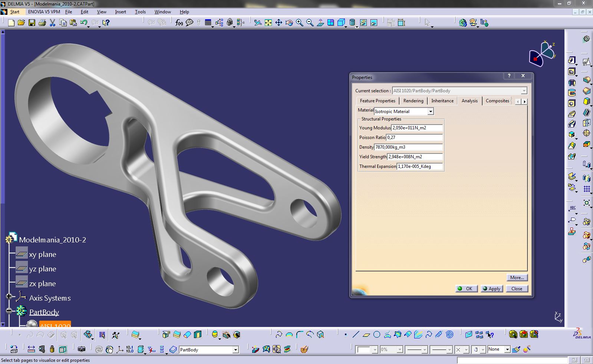Click the tree scrollbar down arrow
Screen dimensions: 593x364
(3, 325)
